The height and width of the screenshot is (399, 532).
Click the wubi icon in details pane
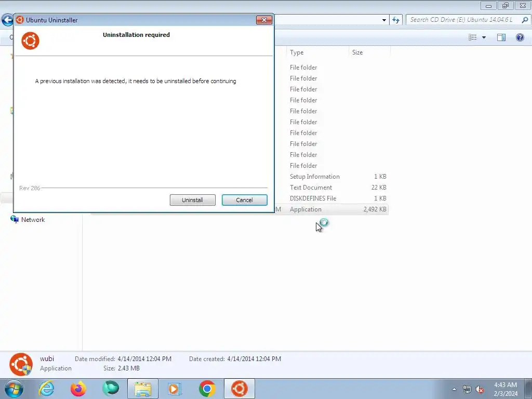(21, 365)
